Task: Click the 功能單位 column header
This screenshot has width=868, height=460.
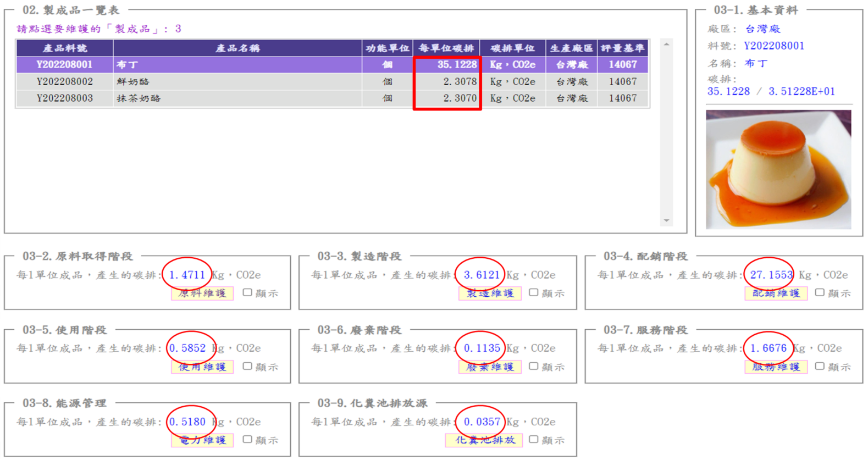Action: pyautogui.click(x=388, y=48)
